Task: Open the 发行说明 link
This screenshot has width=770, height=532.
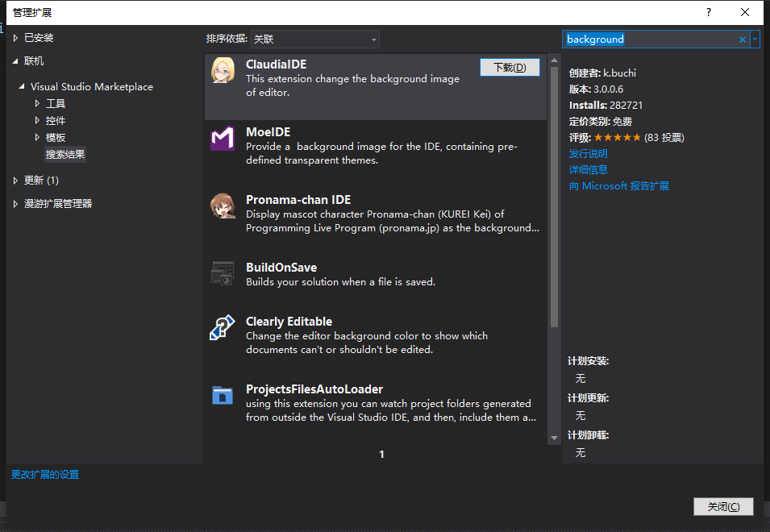Action: [x=589, y=154]
